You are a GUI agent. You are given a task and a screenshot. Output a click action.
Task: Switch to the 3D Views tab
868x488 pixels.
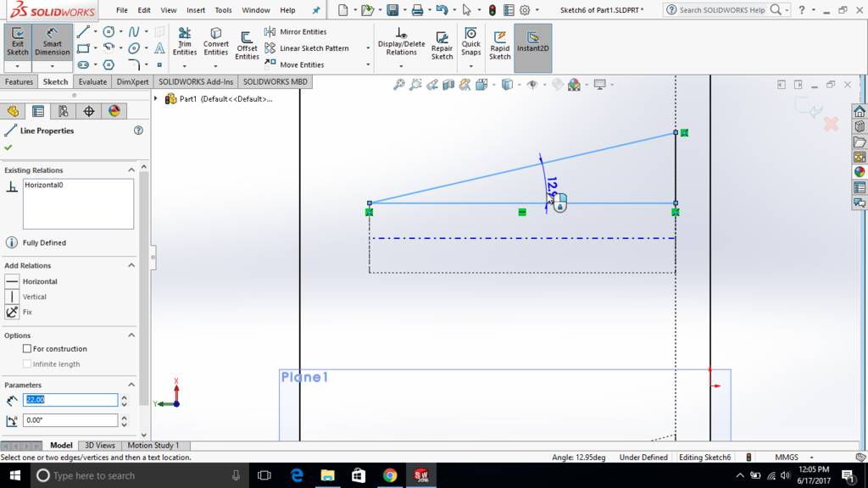pos(100,445)
